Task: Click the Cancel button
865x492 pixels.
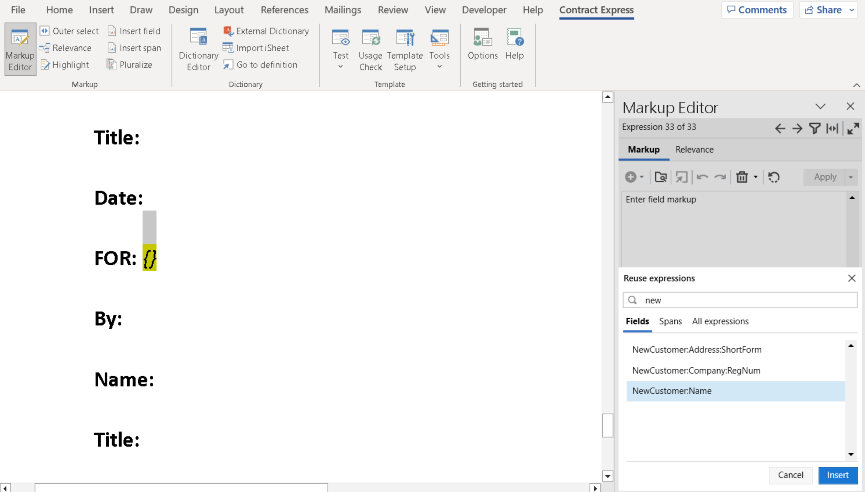Action: coord(790,475)
